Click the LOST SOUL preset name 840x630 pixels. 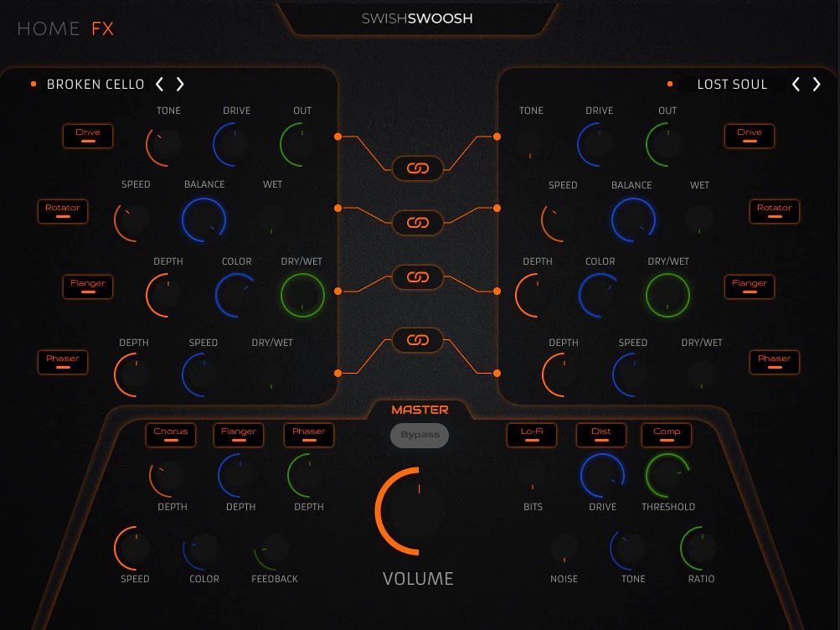pyautogui.click(x=732, y=84)
